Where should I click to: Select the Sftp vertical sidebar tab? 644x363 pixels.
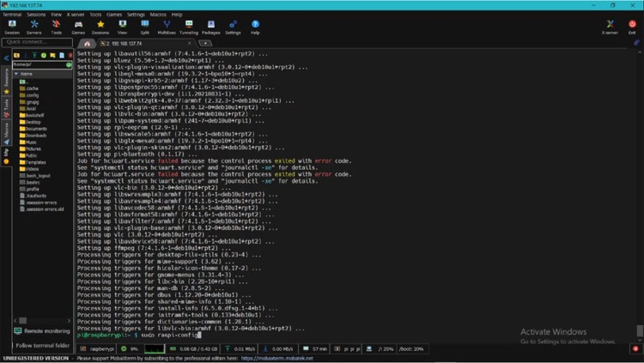pyautogui.click(x=6, y=153)
